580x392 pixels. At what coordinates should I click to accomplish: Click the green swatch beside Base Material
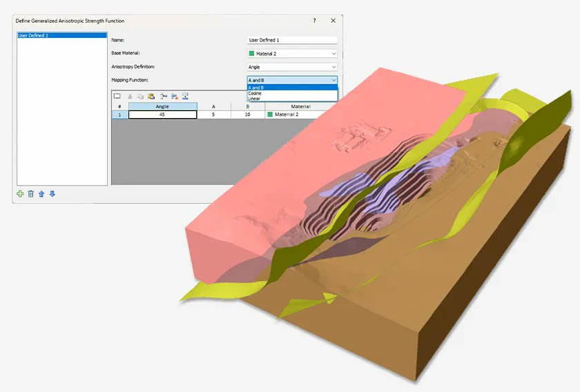(251, 54)
